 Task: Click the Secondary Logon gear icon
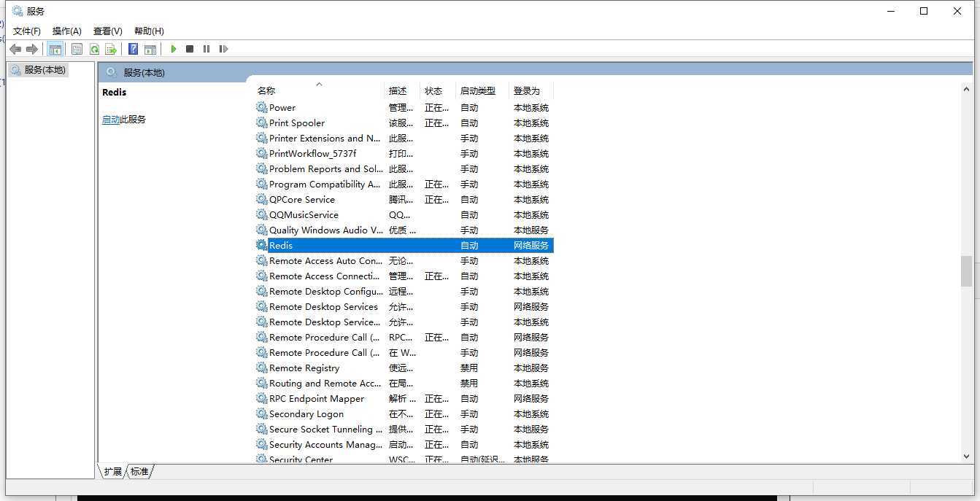pos(261,413)
